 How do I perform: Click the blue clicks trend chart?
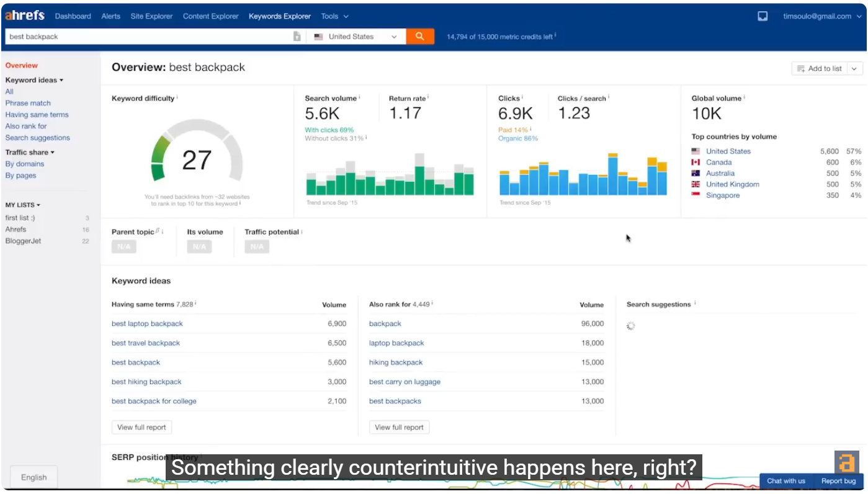(583, 174)
